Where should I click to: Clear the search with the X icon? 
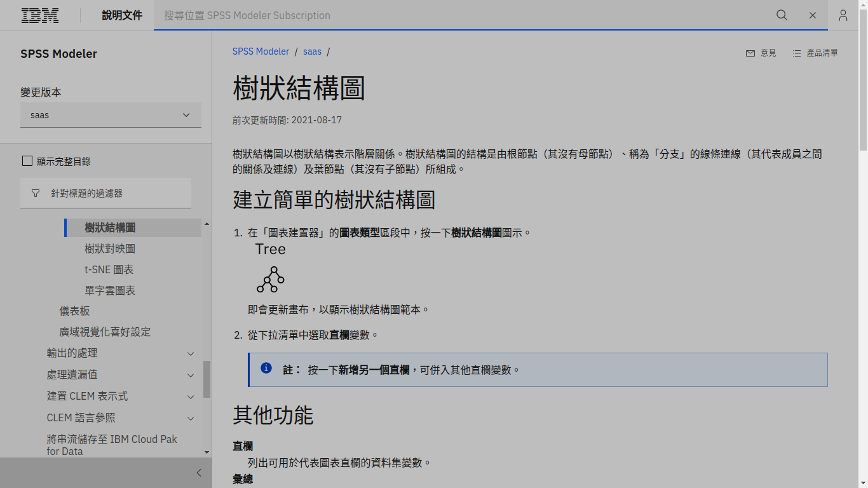[812, 15]
